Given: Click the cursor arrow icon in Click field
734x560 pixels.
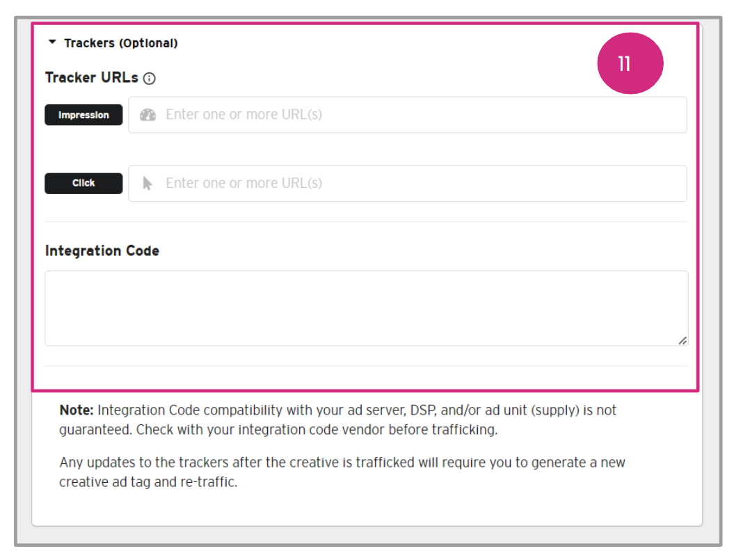Looking at the screenshot, I should coord(147,183).
